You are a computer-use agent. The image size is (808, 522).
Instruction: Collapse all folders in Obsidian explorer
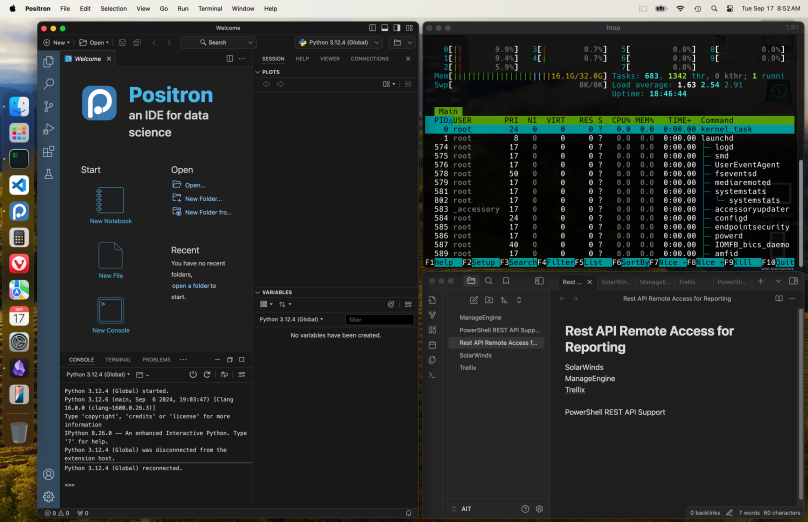click(x=518, y=300)
